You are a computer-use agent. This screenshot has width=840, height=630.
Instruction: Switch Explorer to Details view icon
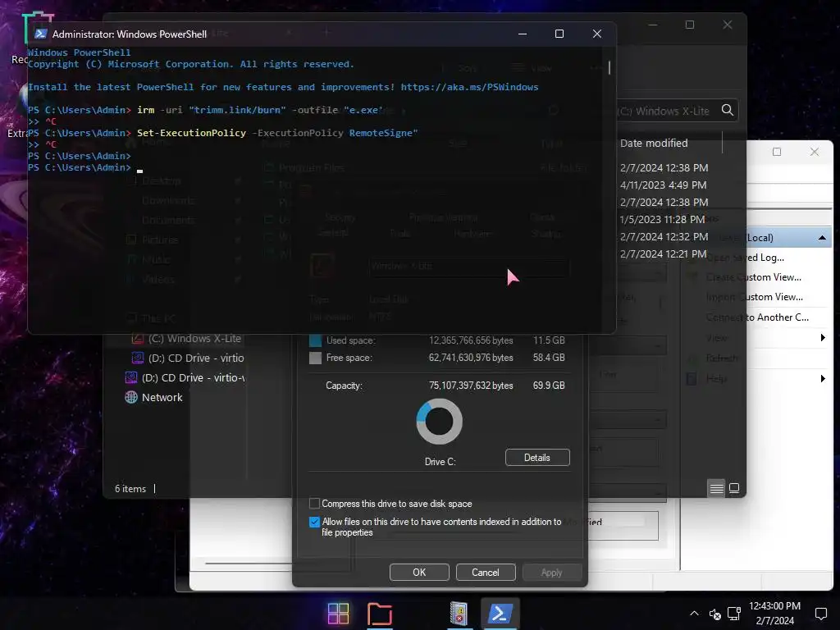click(716, 488)
